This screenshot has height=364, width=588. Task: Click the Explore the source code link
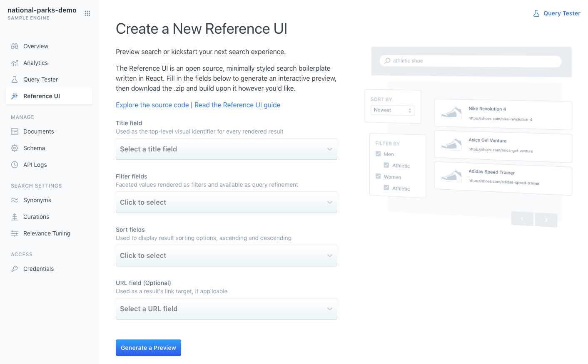[x=152, y=105]
